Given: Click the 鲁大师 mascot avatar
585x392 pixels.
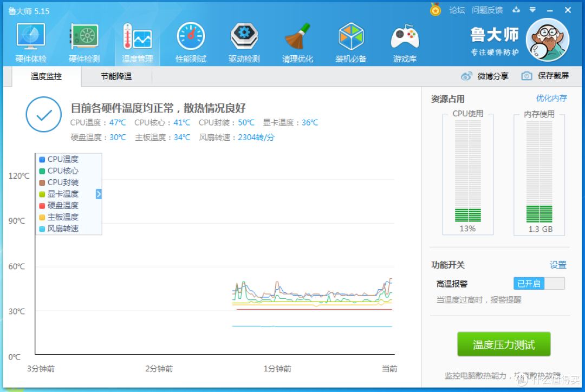Looking at the screenshot, I should pyautogui.click(x=547, y=40).
